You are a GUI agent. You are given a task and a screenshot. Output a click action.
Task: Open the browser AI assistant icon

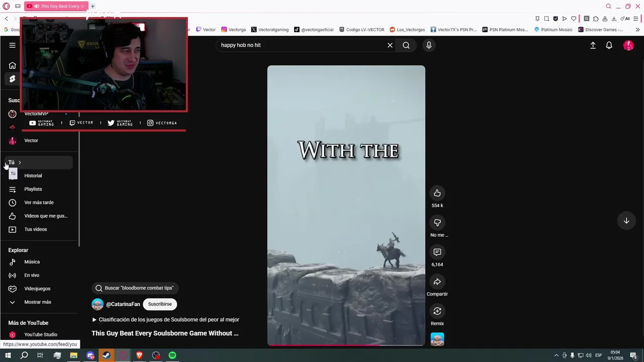tap(625, 19)
